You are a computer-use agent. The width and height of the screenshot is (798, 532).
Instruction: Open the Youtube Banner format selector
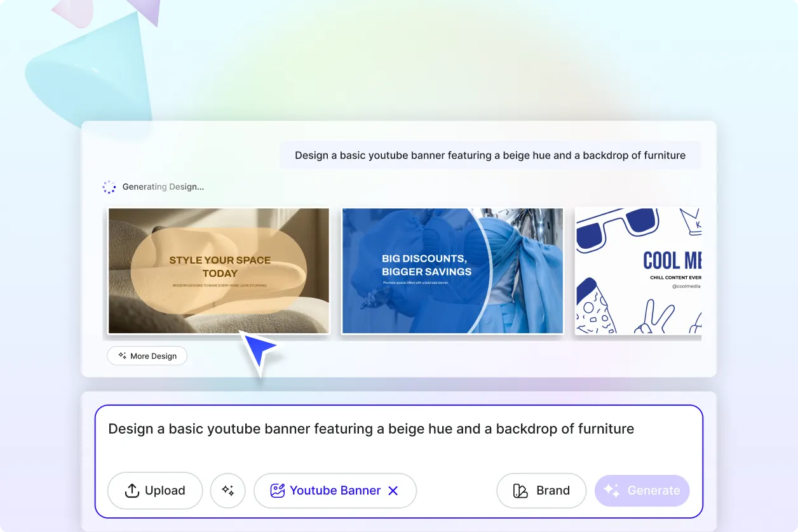coord(335,490)
